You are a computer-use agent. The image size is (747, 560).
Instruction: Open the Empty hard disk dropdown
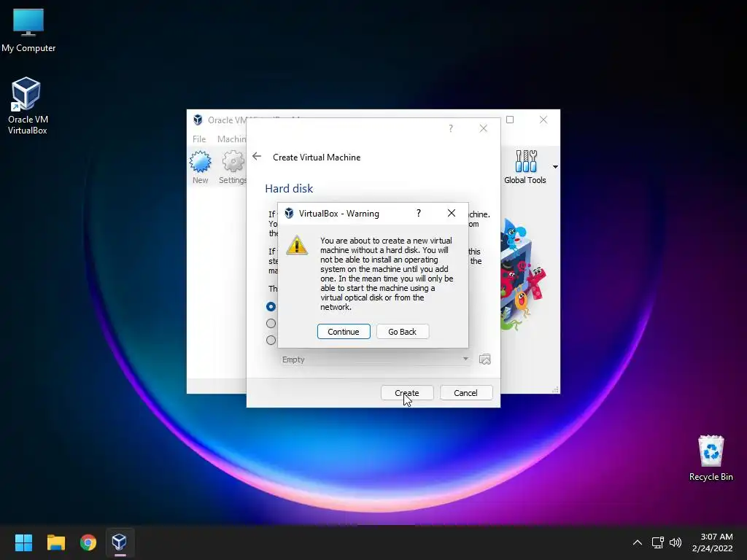pyautogui.click(x=376, y=359)
